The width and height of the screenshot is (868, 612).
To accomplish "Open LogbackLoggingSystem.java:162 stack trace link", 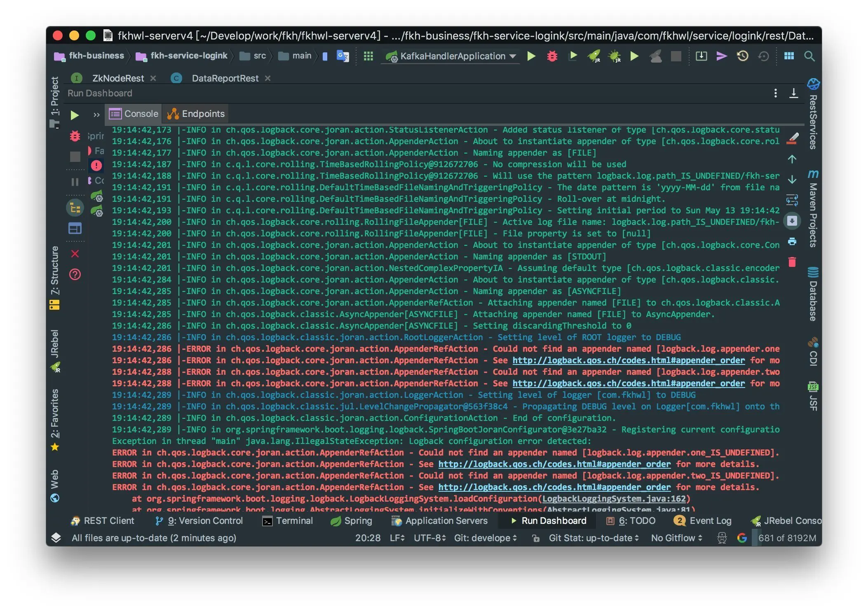I will (614, 499).
